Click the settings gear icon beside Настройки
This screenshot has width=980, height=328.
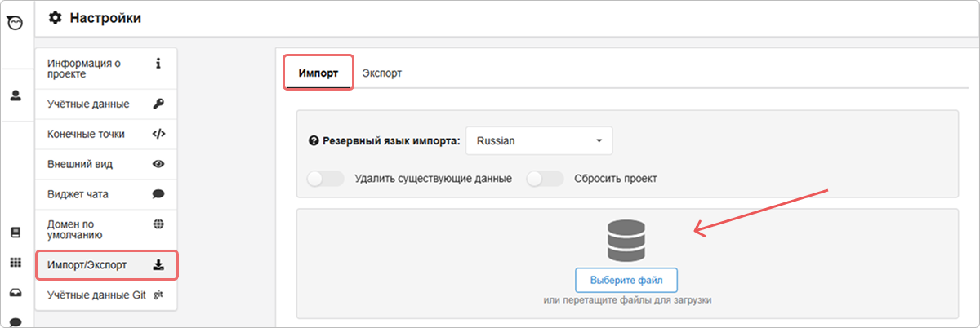pos(56,18)
